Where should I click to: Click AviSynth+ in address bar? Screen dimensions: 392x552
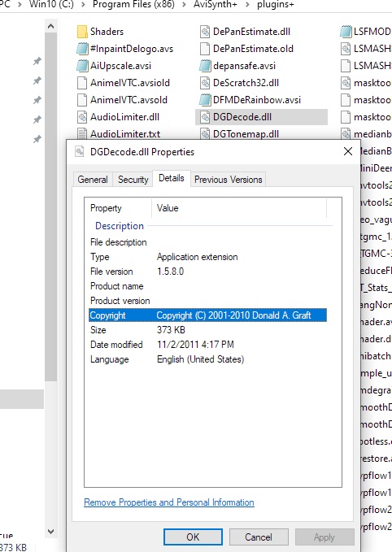(x=216, y=5)
